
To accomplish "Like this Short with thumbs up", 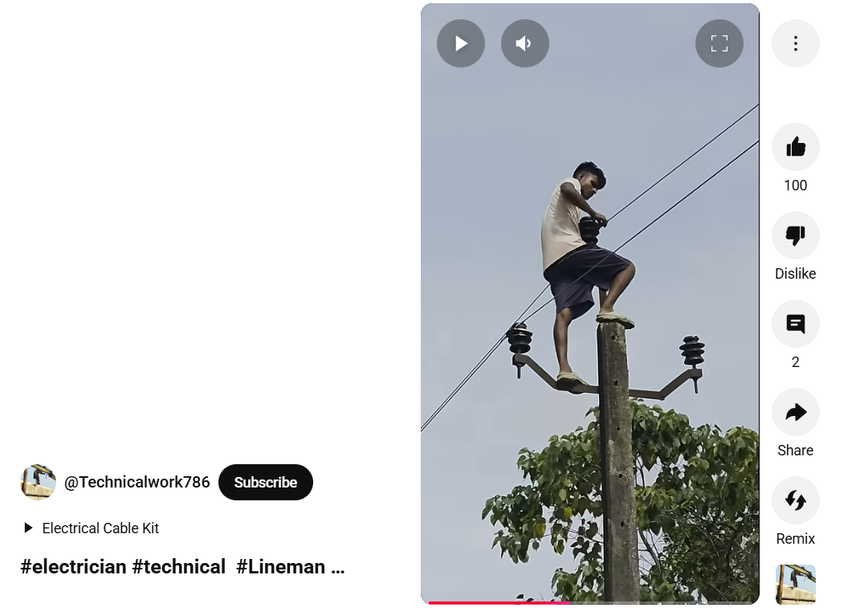I will coord(795,147).
